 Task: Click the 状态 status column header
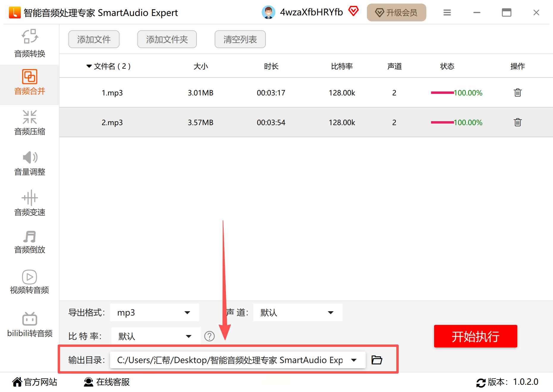pyautogui.click(x=447, y=66)
